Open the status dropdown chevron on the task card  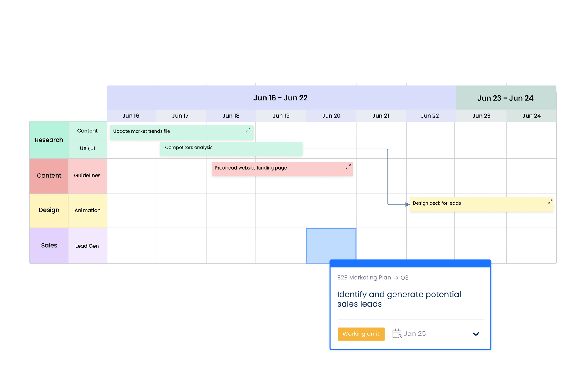(x=476, y=334)
